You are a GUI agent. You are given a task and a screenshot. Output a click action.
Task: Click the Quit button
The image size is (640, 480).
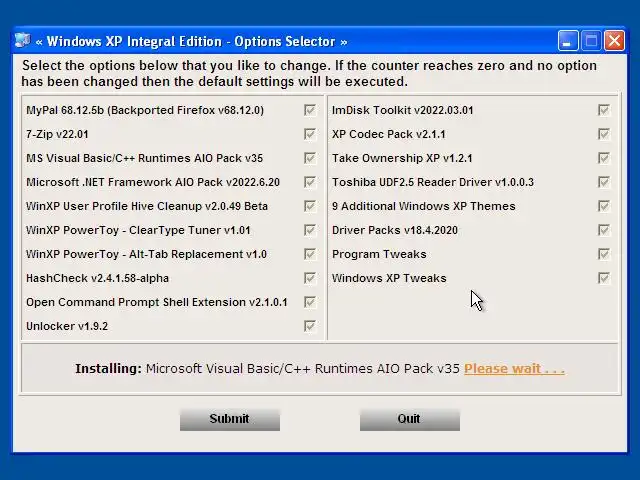pyautogui.click(x=409, y=420)
